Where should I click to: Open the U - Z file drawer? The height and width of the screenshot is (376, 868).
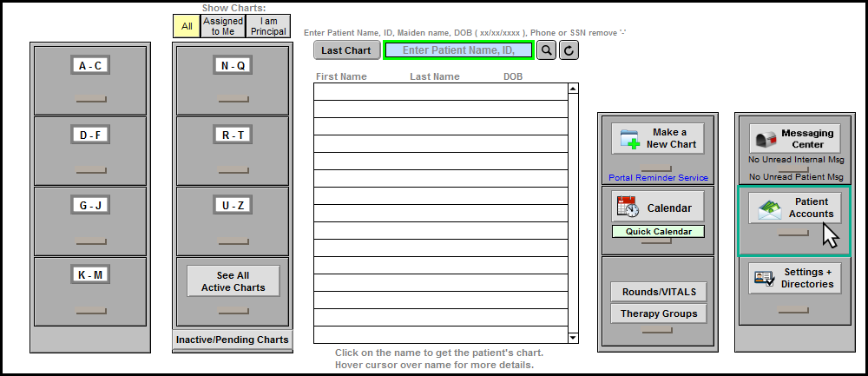point(233,206)
